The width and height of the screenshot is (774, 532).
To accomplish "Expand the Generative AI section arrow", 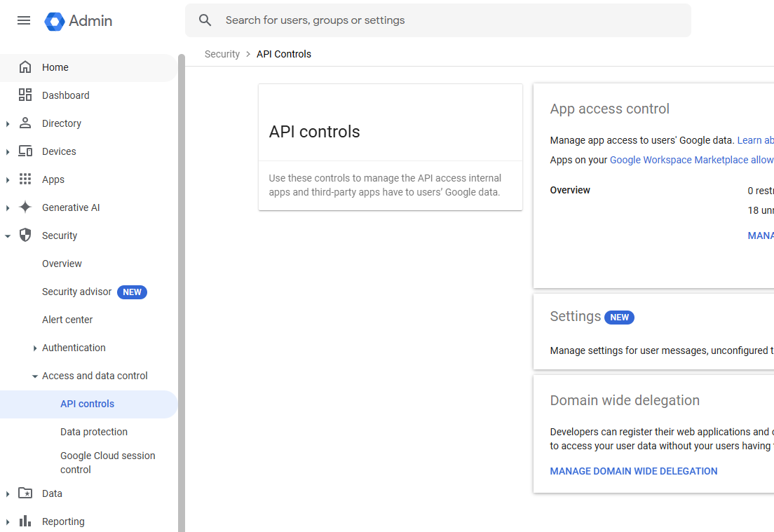I will (8, 208).
